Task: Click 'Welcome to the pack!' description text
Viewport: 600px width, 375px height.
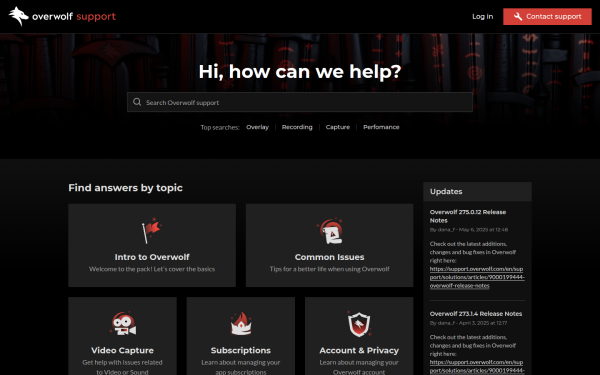Action: (152, 269)
